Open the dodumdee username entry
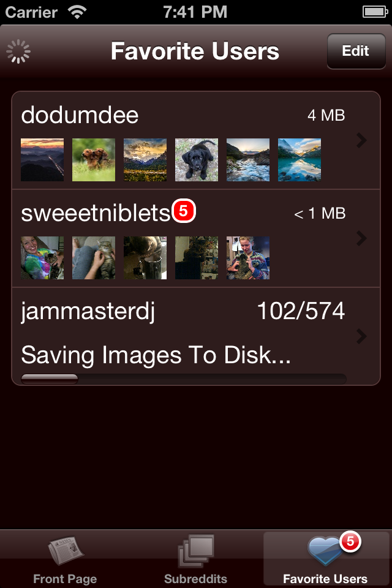 [x=80, y=115]
